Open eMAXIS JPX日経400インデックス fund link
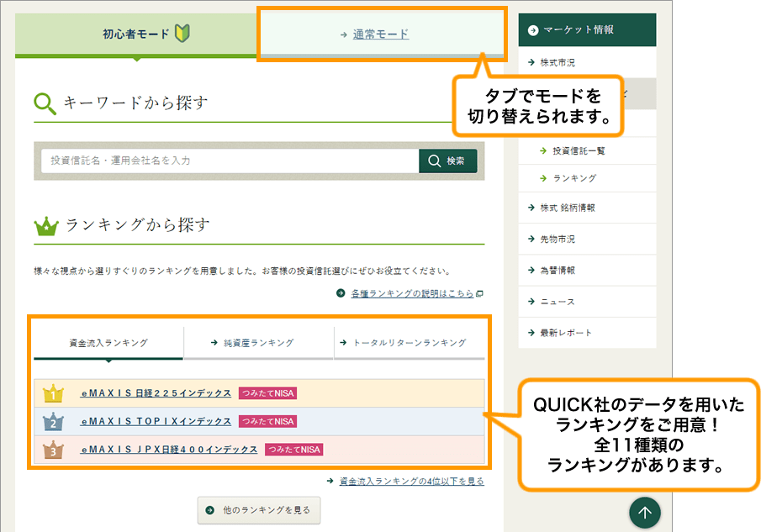This screenshot has width=761, height=532. tap(169, 450)
